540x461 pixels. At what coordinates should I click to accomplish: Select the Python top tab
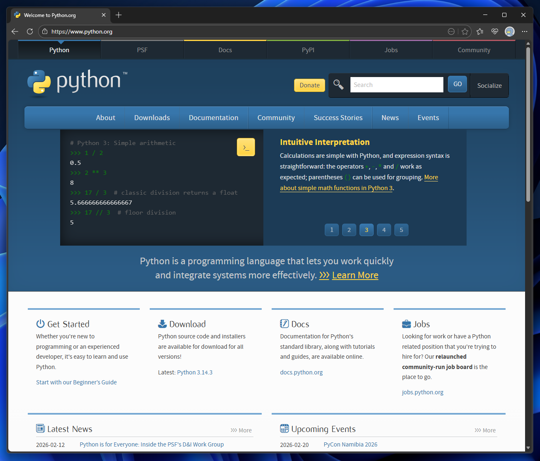click(x=59, y=50)
